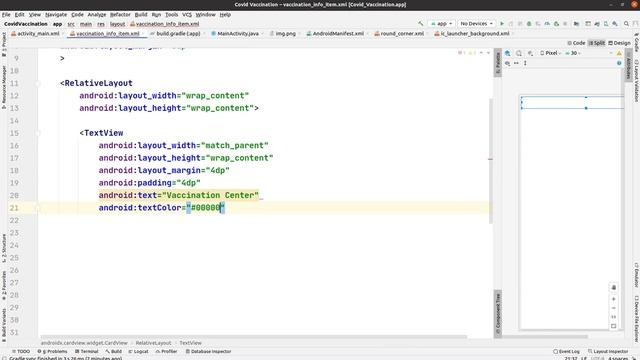Click the view options eye icon
Image resolution: width=640 pixels, height=360 pixels.
click(x=507, y=63)
